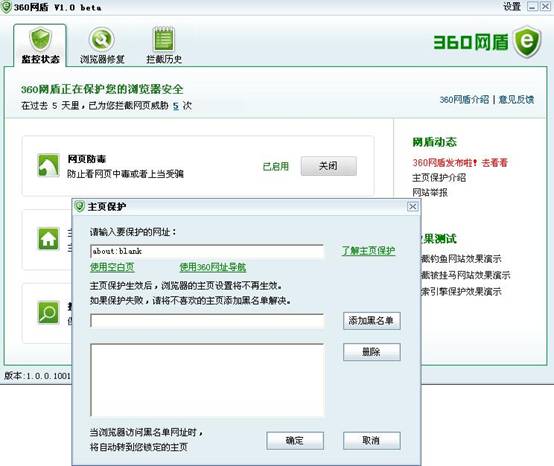Viewport: 554px width, 466px height.
Task: Open the 主页保护介绍 link
Action: (x=439, y=178)
